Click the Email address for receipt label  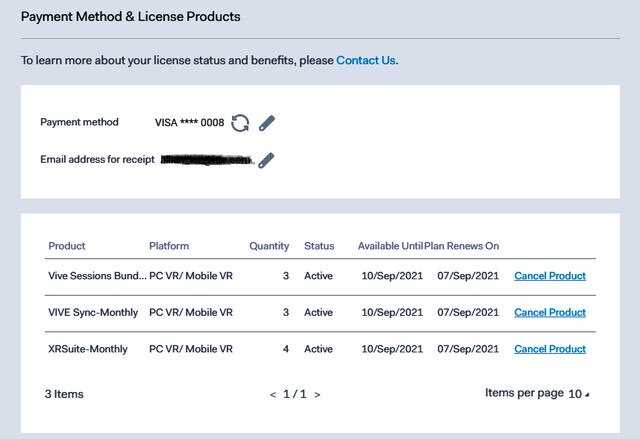(x=97, y=159)
